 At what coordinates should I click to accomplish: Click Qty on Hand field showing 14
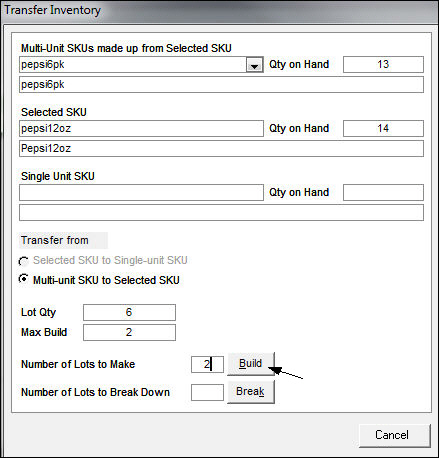click(x=383, y=128)
